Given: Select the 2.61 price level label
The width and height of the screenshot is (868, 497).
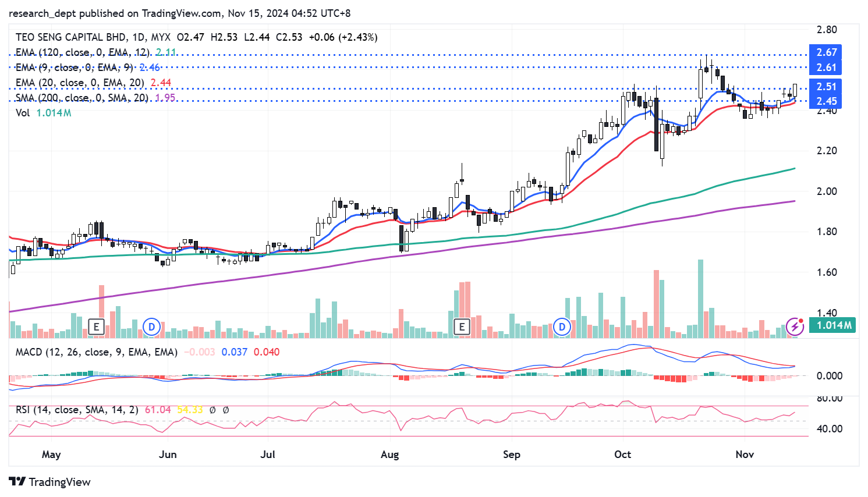Looking at the screenshot, I should 826,68.
